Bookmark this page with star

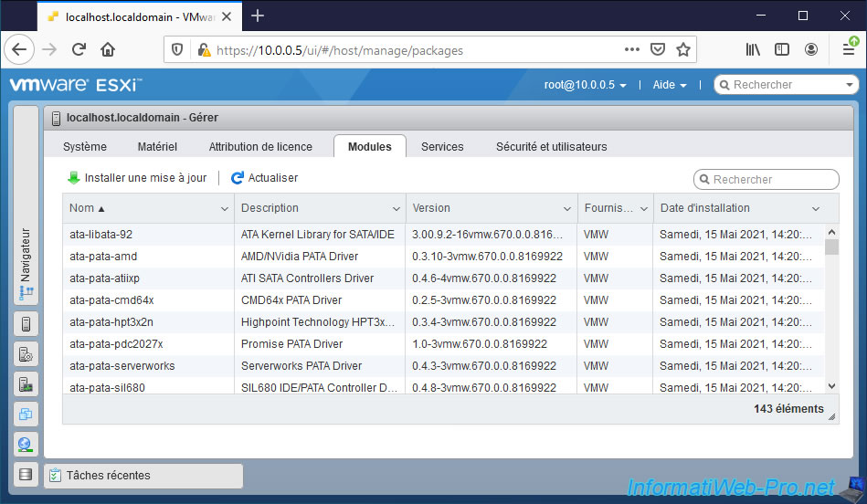pyautogui.click(x=683, y=49)
